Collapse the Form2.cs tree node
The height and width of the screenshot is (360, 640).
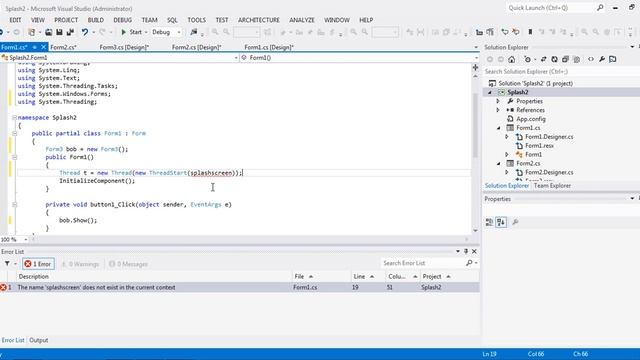click(x=499, y=164)
